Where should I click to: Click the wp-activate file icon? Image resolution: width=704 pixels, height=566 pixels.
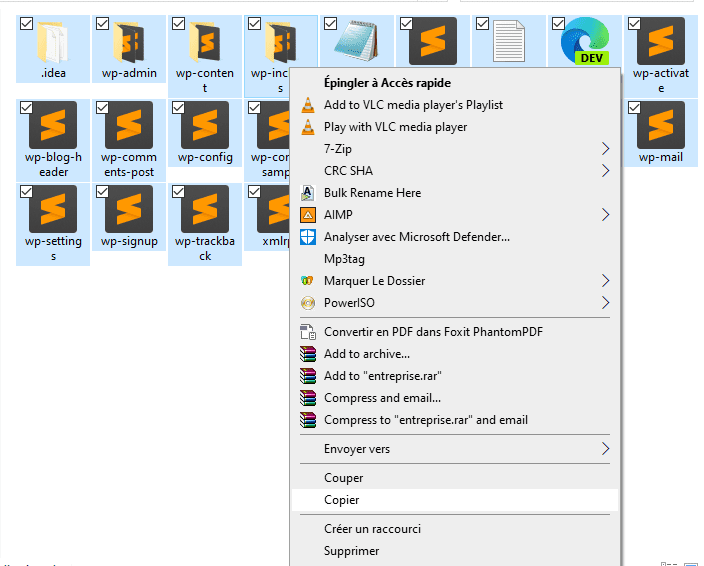(661, 41)
